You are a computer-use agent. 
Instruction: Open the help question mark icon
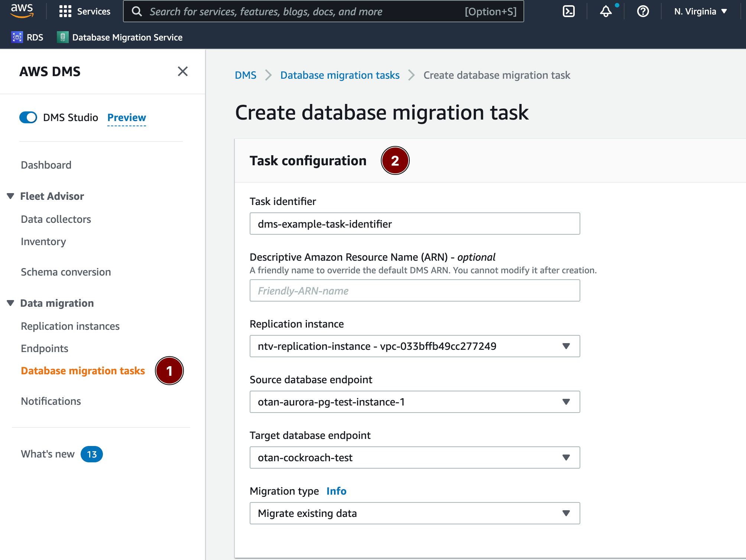(x=643, y=12)
